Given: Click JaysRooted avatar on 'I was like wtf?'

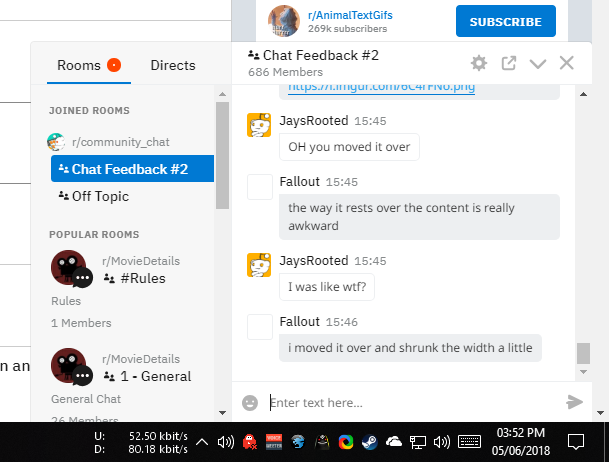Looking at the screenshot, I should [259, 265].
